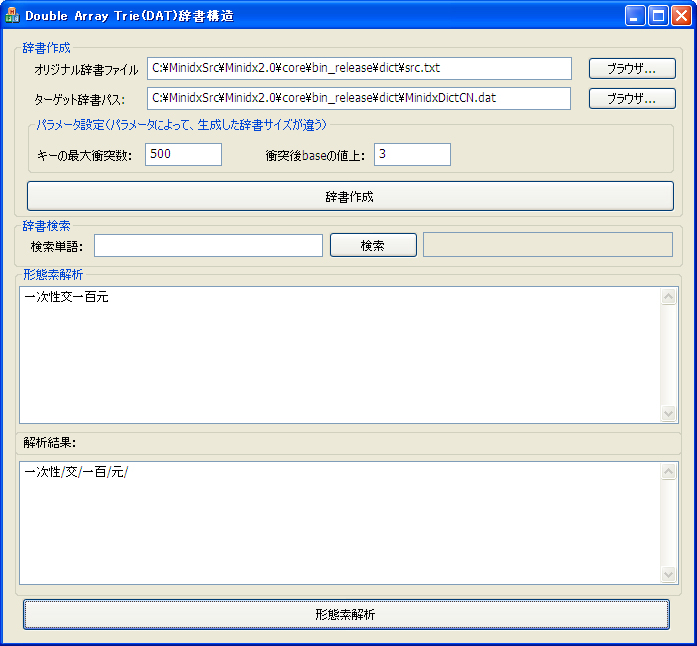697x646 pixels.
Task: Minimize the Double Array Trie window
Action: pyautogui.click(x=634, y=16)
